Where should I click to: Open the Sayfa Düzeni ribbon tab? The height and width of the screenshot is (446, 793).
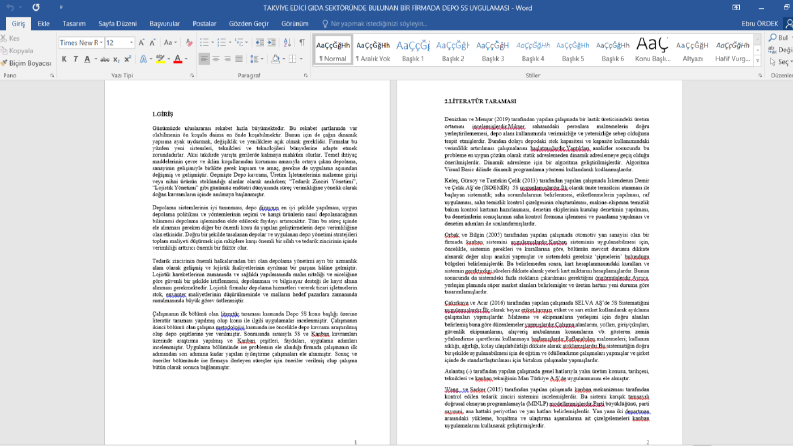(117, 23)
